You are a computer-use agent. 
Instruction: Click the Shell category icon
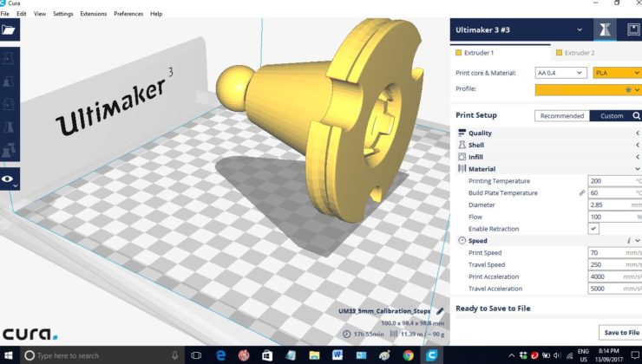(462, 145)
